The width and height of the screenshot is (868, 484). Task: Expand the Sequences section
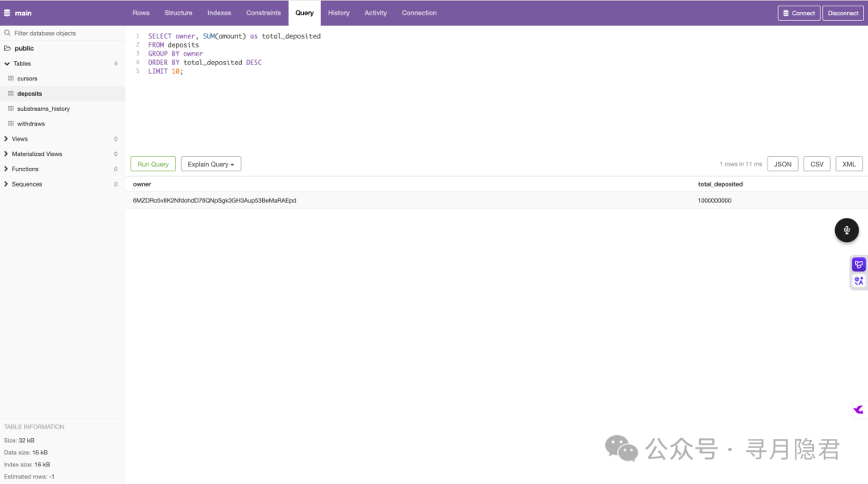point(6,184)
